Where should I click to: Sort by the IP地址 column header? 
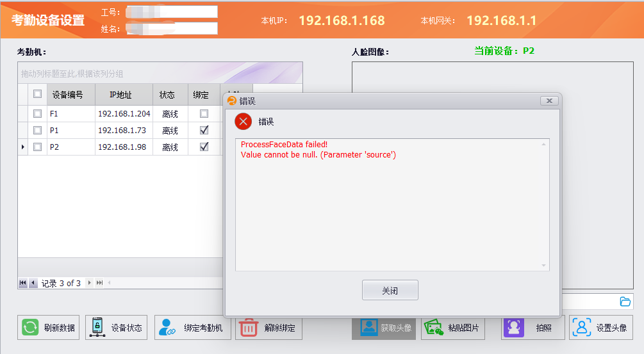pyautogui.click(x=124, y=95)
